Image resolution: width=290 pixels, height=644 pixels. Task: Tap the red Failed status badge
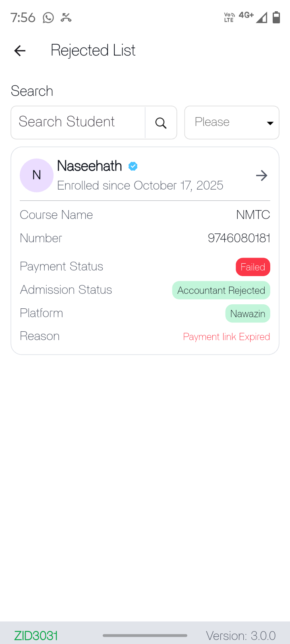click(x=253, y=267)
